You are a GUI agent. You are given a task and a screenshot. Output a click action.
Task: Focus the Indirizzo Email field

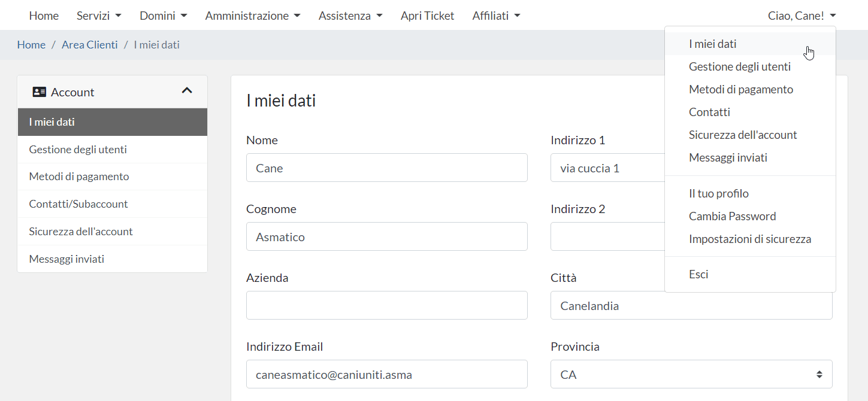tap(386, 375)
